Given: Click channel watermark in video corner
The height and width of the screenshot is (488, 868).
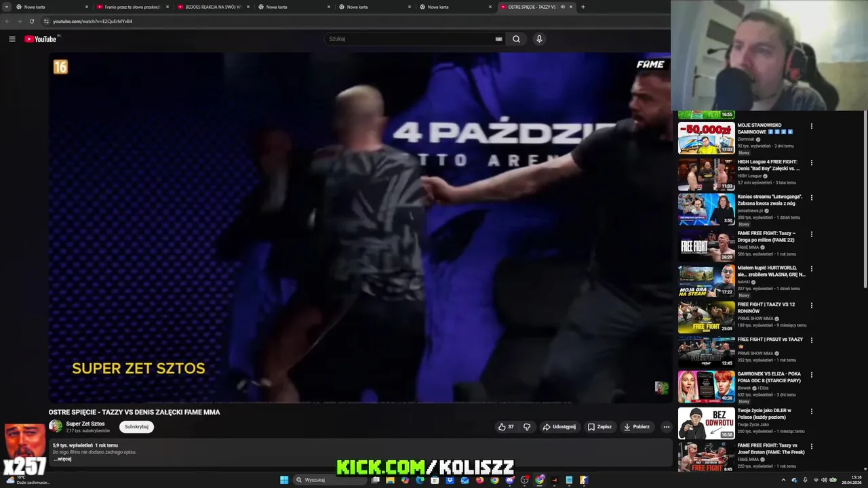Looking at the screenshot, I should [661, 388].
